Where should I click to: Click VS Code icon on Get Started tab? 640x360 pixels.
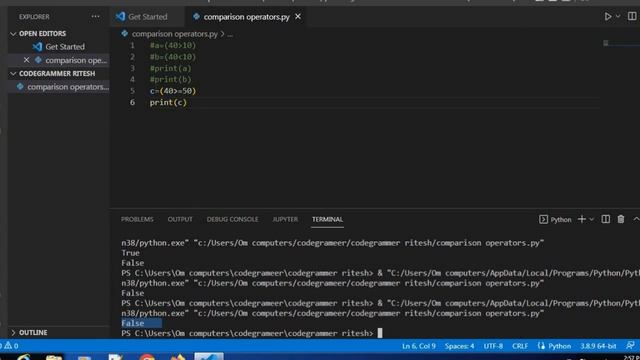point(120,17)
